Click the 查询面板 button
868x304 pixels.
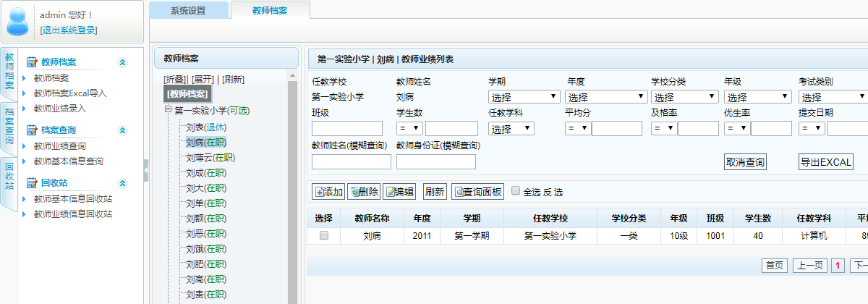(x=477, y=192)
